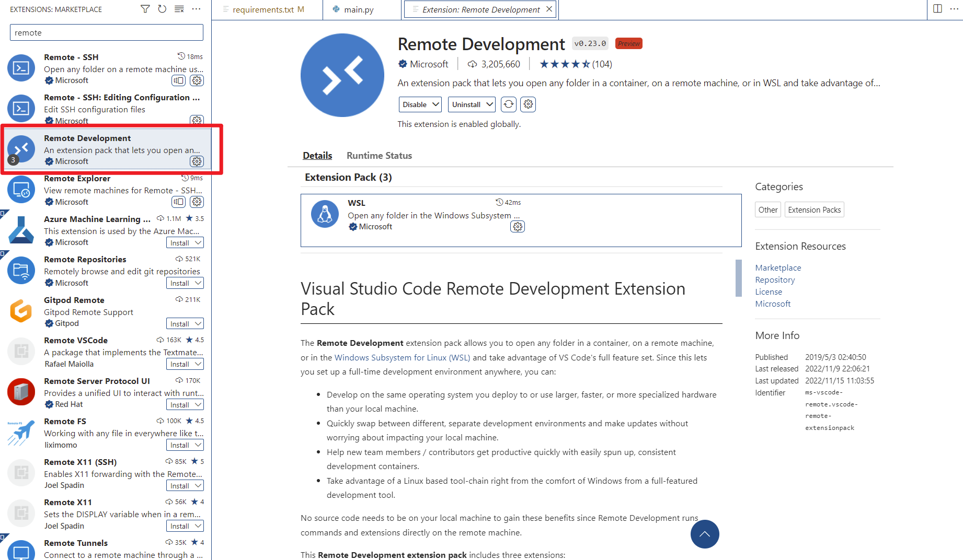Click the scroll-to-top round arrow button
Image resolution: width=963 pixels, height=560 pixels.
coord(705,534)
